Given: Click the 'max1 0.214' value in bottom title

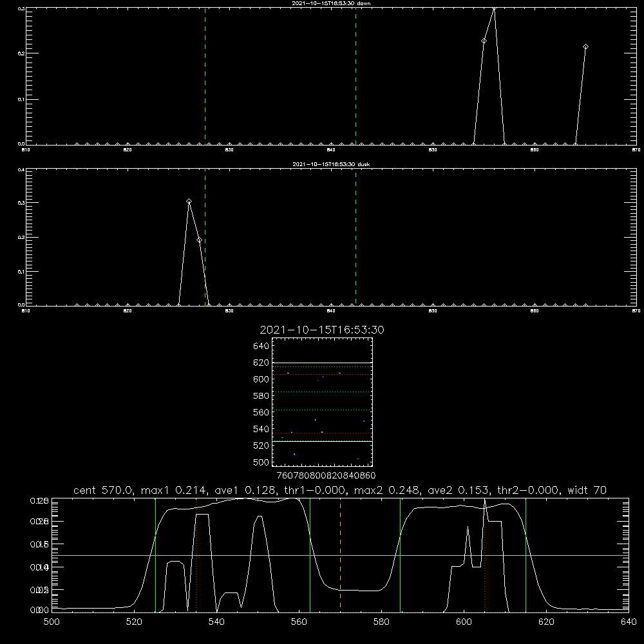Looking at the screenshot, I should (172, 490).
